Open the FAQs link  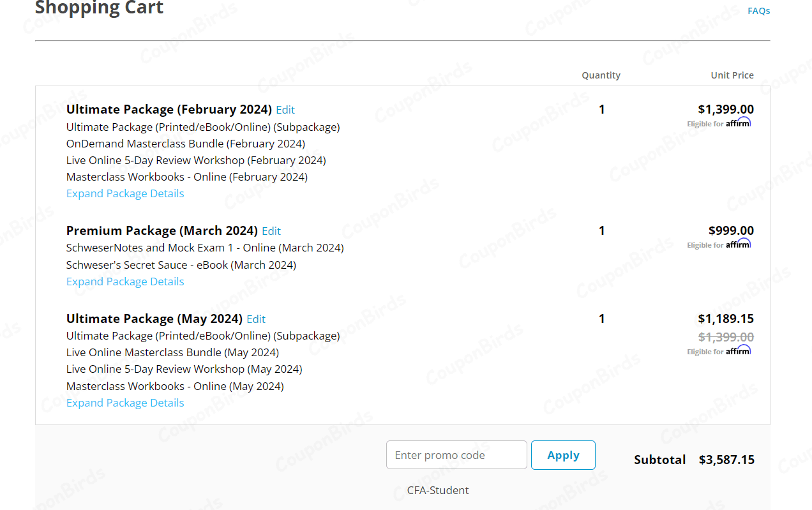[x=758, y=11]
